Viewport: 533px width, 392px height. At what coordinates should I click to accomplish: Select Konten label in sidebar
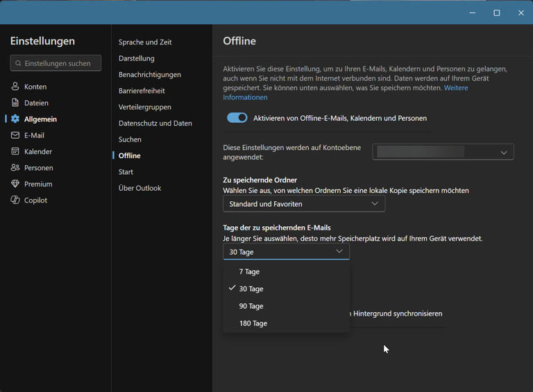pyautogui.click(x=35, y=87)
